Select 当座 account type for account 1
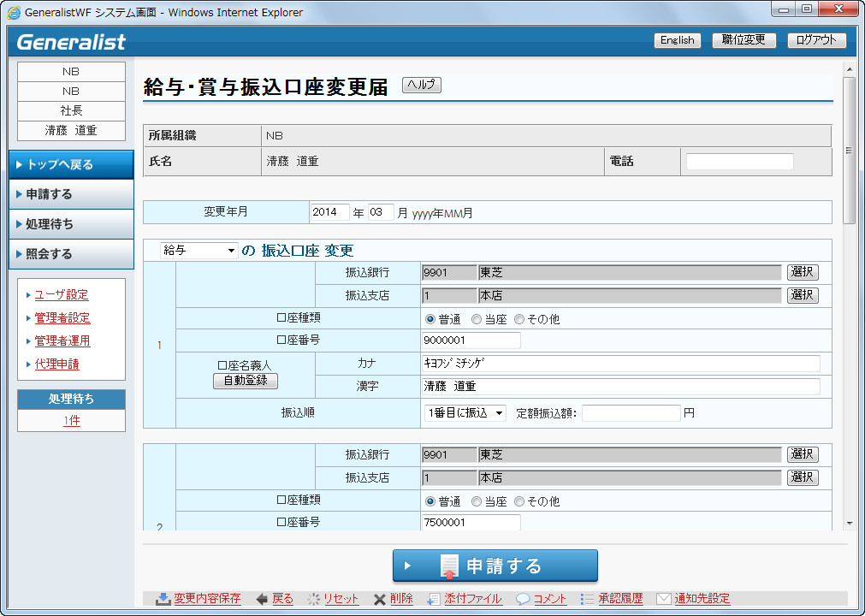Screen dimensions: 865x616 pos(477,319)
